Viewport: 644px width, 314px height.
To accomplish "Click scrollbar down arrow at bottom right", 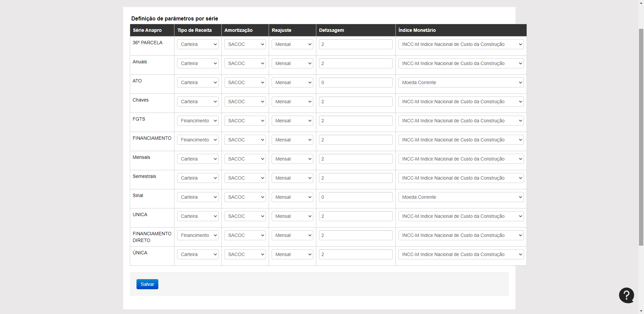I will click(641, 311).
